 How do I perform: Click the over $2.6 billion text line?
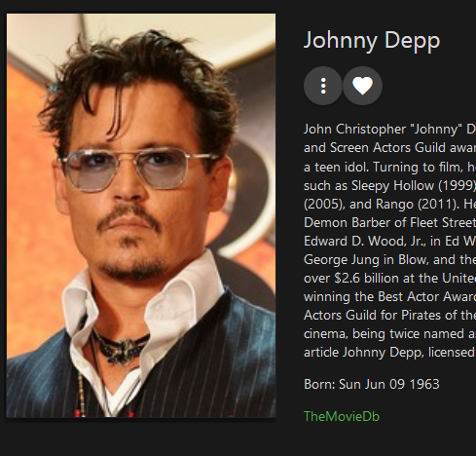389,279
